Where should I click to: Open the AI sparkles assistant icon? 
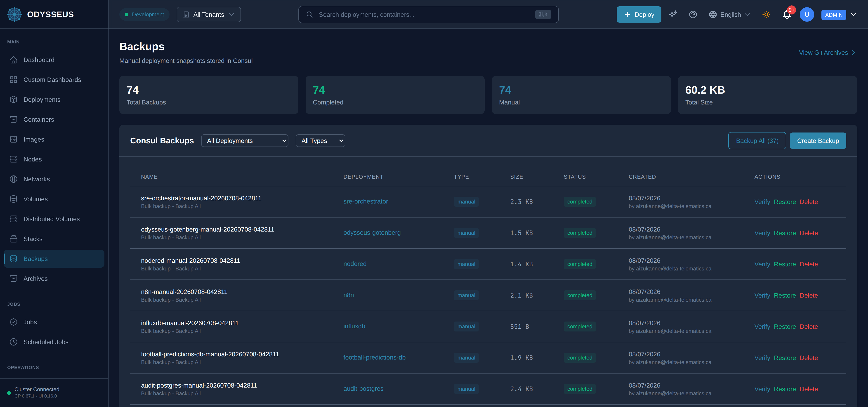pos(673,14)
